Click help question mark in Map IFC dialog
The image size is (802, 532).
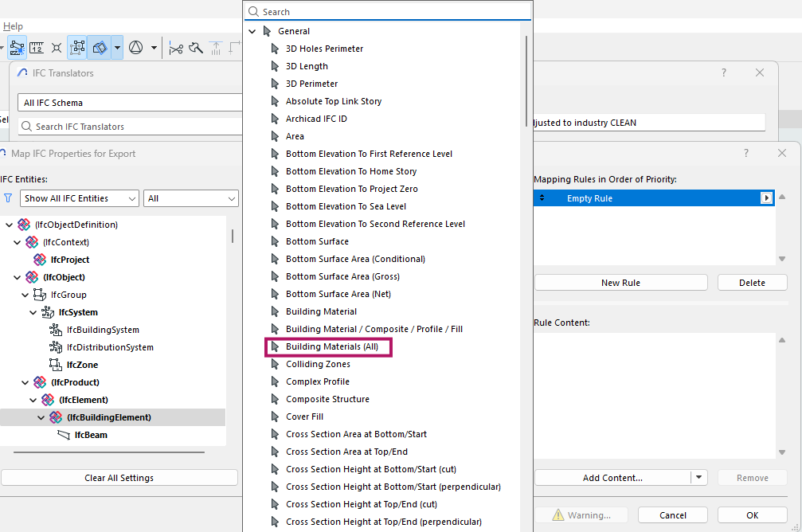coord(746,153)
